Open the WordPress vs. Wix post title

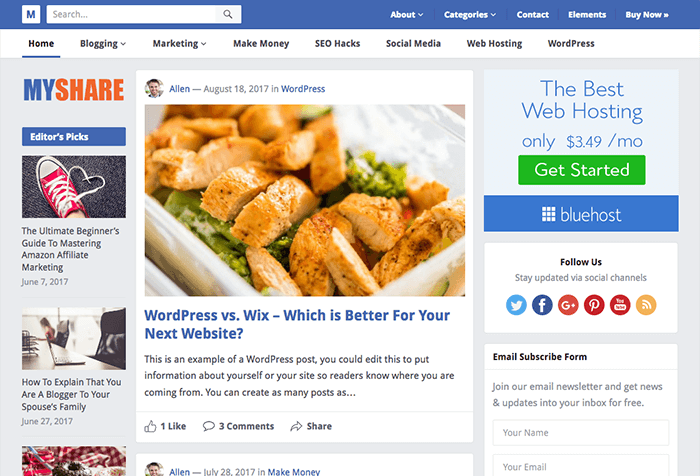pos(297,324)
